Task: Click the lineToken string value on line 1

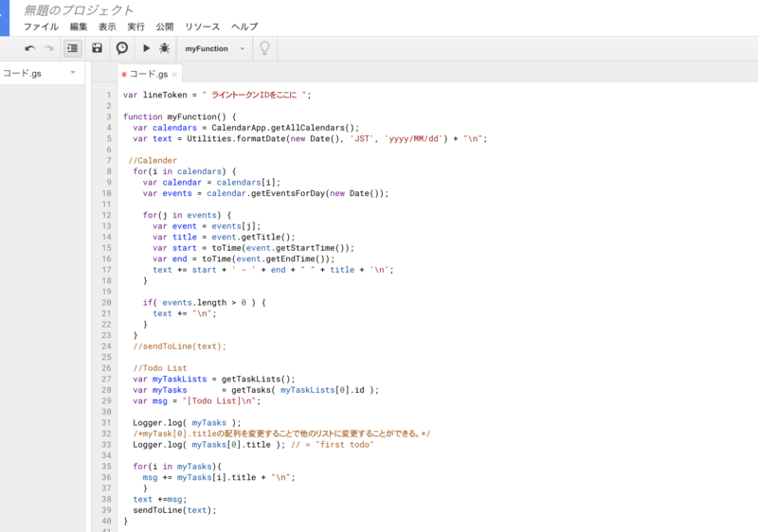Action: click(254, 95)
